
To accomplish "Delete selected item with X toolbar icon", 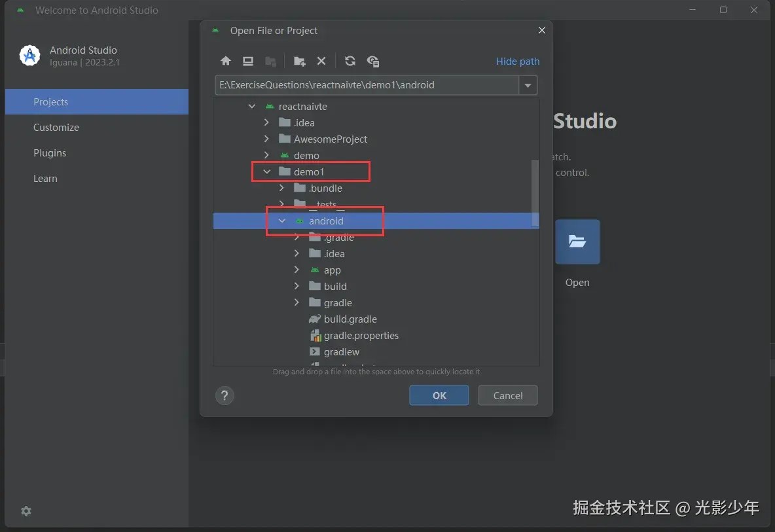I will point(321,61).
